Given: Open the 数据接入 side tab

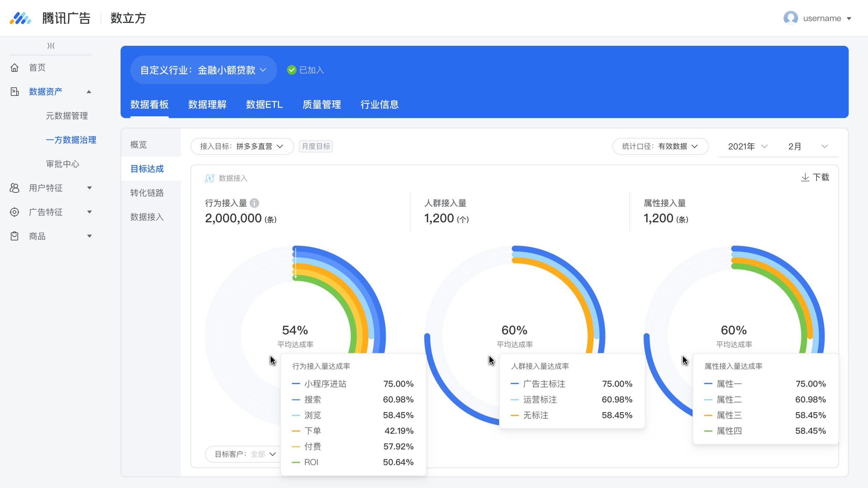Looking at the screenshot, I should [151, 217].
